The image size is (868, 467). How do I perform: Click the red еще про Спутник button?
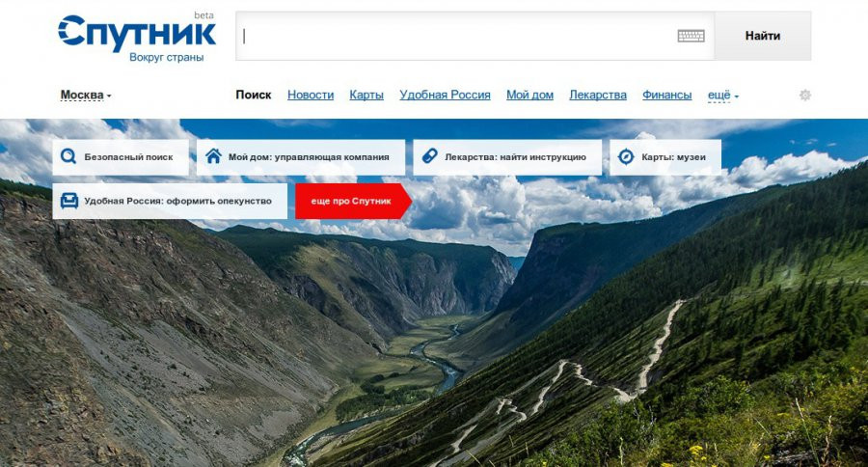[353, 201]
